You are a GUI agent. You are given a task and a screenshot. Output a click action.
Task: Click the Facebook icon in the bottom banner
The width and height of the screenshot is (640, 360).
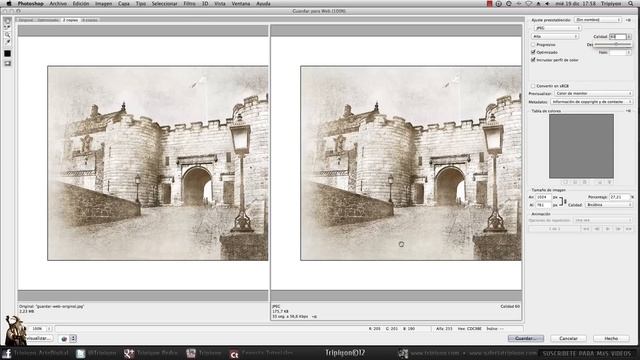point(7,353)
